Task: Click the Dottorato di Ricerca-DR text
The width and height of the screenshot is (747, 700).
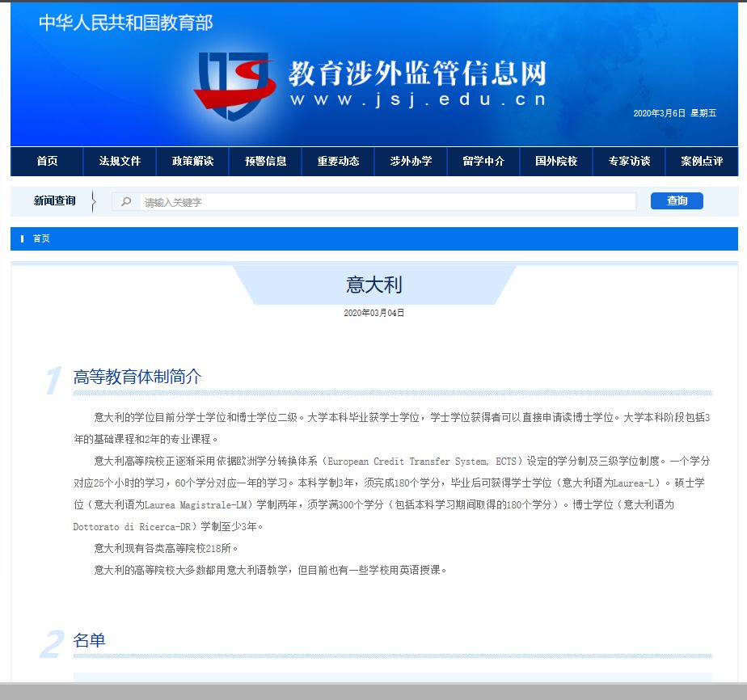Action: coord(132,527)
